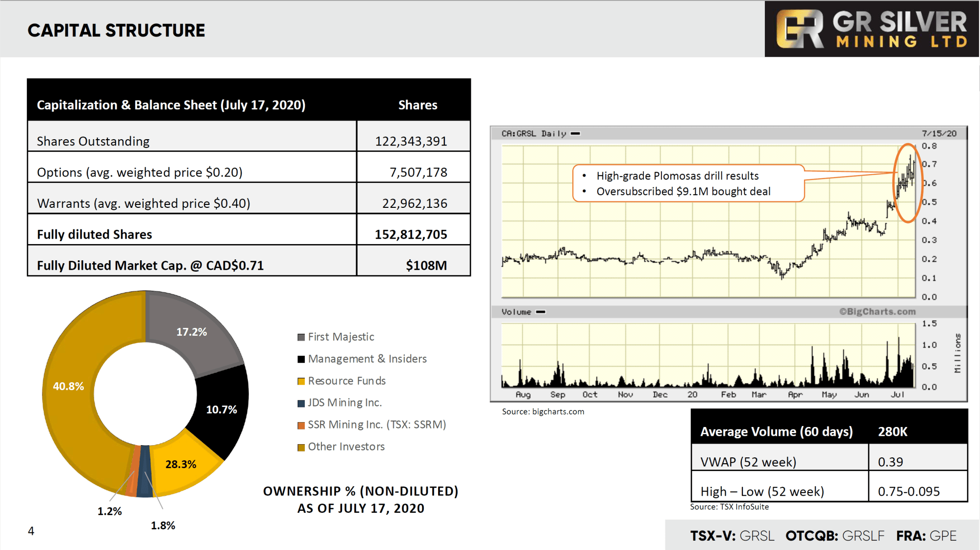Click the 'SSR Mining Inc. (TSX: SSRM)' legend text
The image size is (980, 550).
pyautogui.click(x=377, y=425)
